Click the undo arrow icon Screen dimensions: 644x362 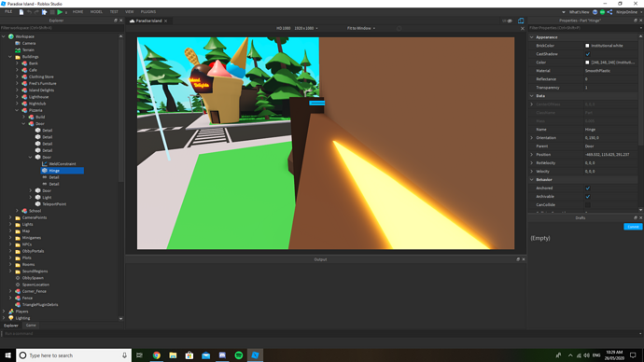click(x=29, y=12)
